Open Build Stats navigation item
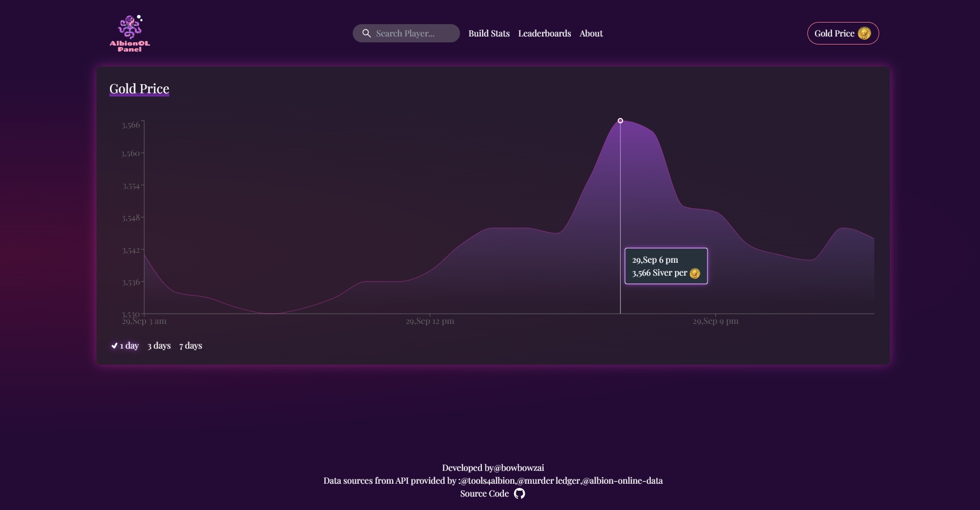 click(x=489, y=33)
